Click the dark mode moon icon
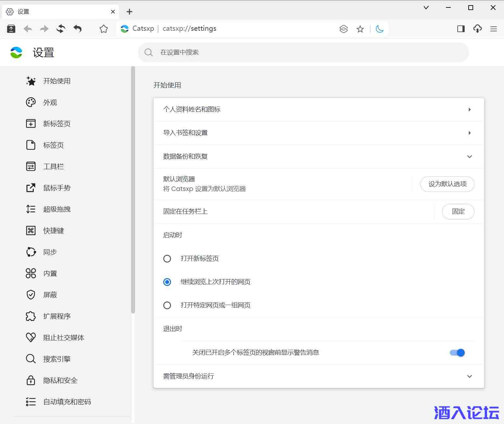This screenshot has height=424, width=504. coord(379,29)
